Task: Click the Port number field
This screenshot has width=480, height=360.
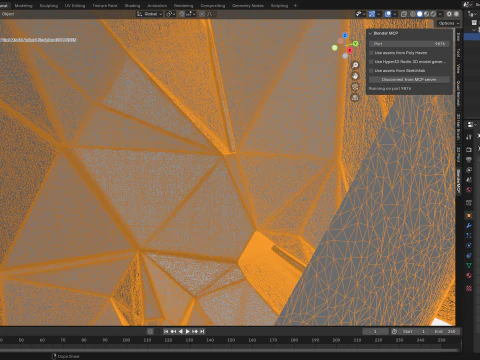Action: click(x=409, y=44)
